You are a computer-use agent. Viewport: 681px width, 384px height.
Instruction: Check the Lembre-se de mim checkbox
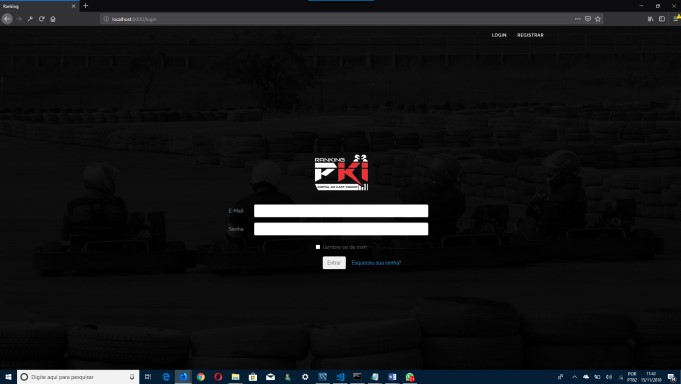pos(318,247)
